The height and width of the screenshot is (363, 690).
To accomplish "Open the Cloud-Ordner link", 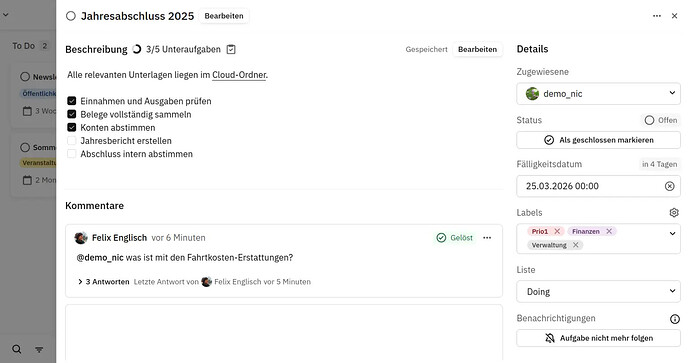I will (239, 75).
